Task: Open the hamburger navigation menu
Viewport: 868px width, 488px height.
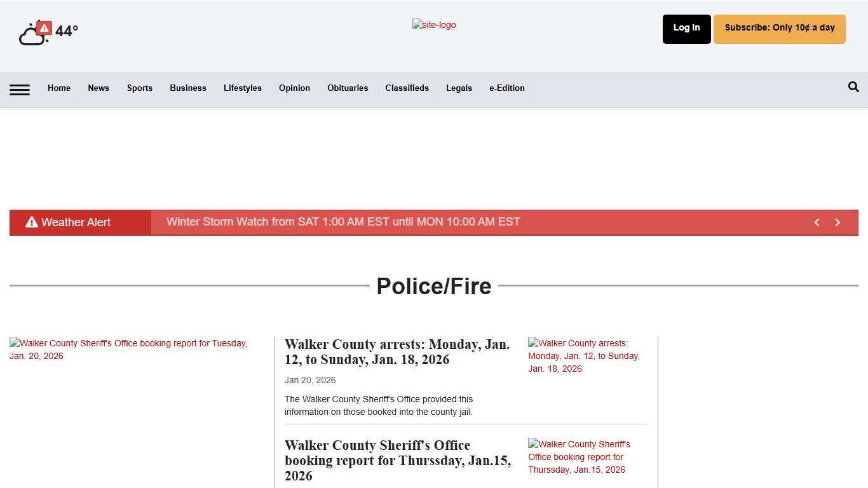Action: pos(20,90)
